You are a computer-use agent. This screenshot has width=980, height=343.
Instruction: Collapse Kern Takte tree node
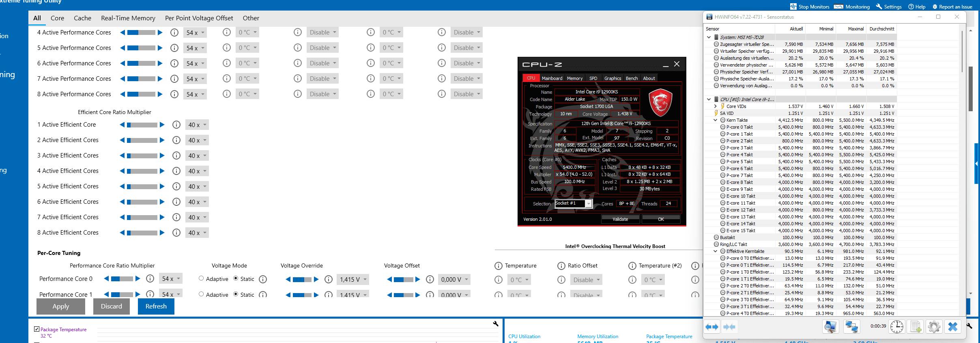click(x=715, y=120)
